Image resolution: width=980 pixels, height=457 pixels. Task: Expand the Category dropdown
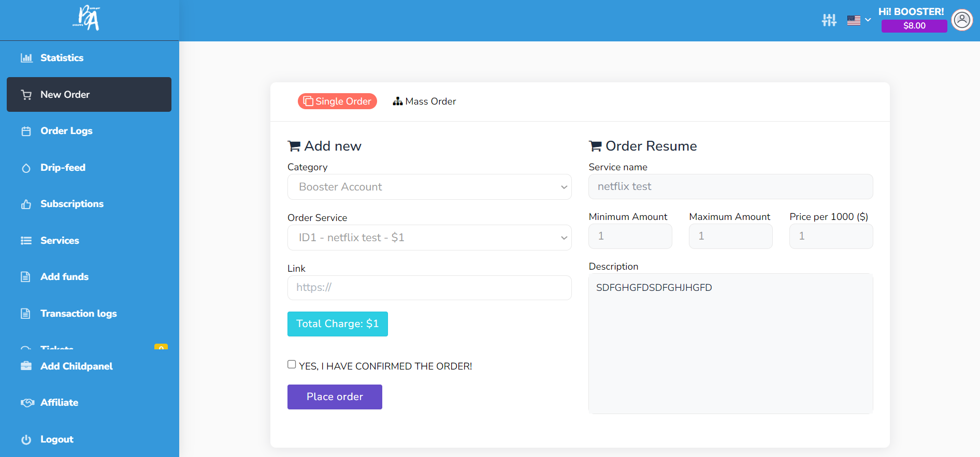429,187
